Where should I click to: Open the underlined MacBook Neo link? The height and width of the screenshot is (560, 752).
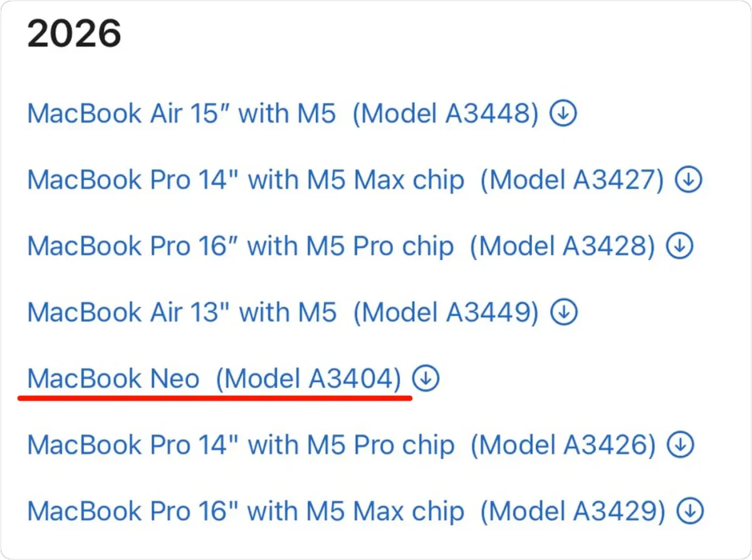113,378
